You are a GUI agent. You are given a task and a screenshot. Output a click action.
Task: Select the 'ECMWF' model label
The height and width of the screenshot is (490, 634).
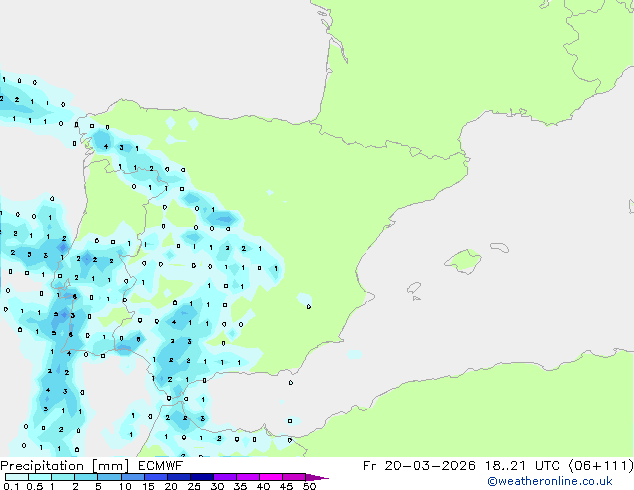pyautogui.click(x=160, y=466)
